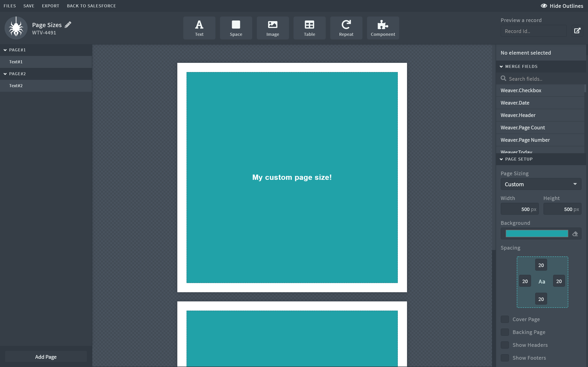Click the teal Background color swatch
The height and width of the screenshot is (367, 588).
[537, 234]
